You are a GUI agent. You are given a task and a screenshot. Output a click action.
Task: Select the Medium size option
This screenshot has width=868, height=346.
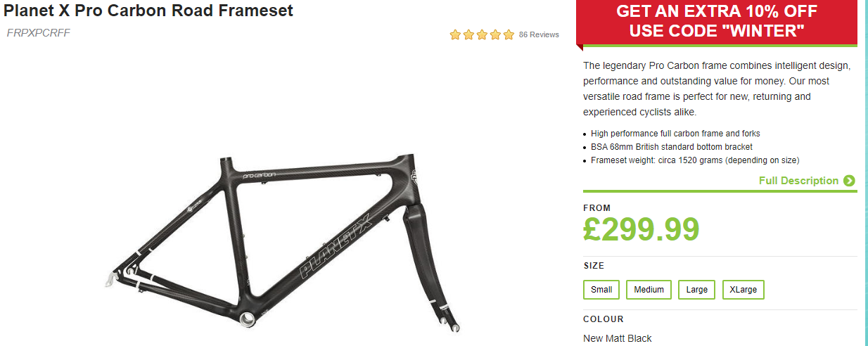(649, 290)
